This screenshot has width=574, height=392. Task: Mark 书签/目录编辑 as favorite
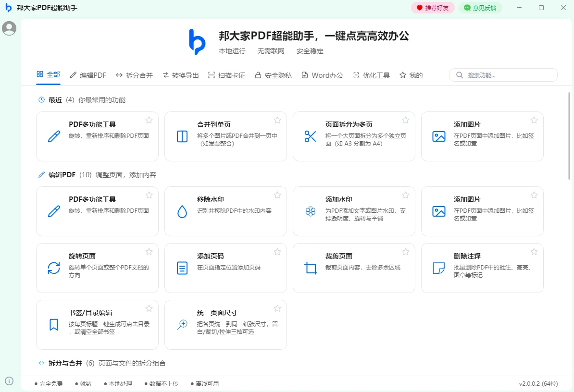[149, 308]
